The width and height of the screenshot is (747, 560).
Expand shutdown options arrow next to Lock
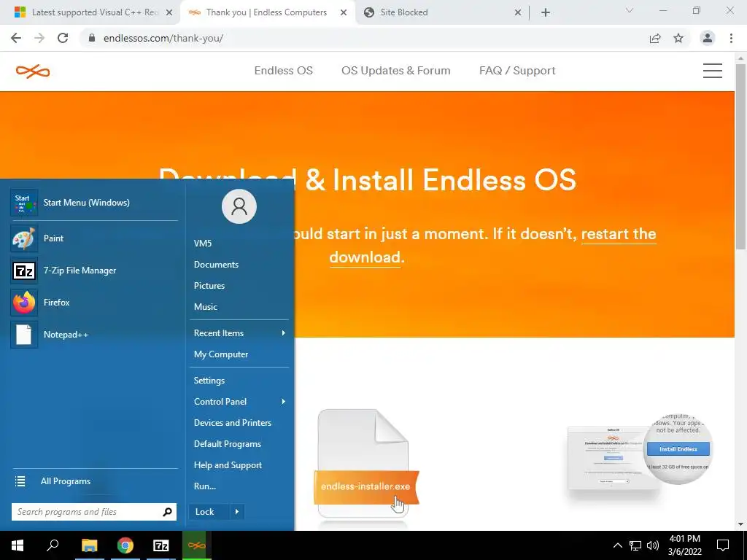pos(237,512)
